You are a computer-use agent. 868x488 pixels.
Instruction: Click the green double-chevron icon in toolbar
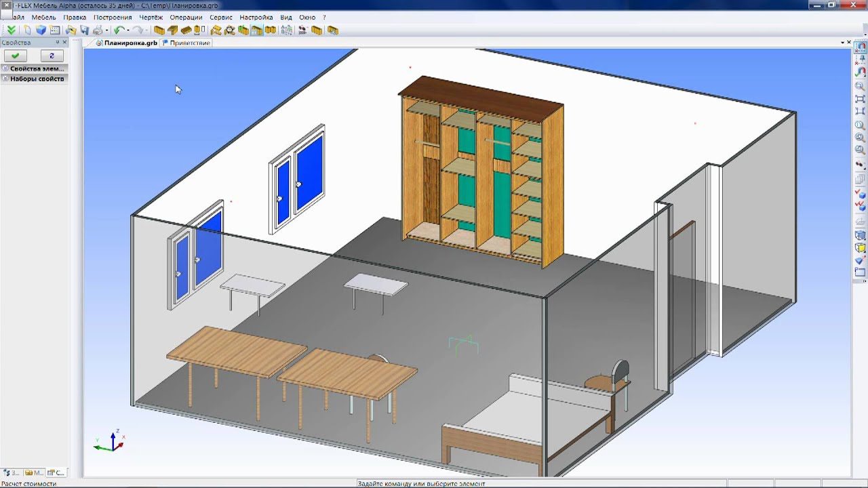point(11,30)
